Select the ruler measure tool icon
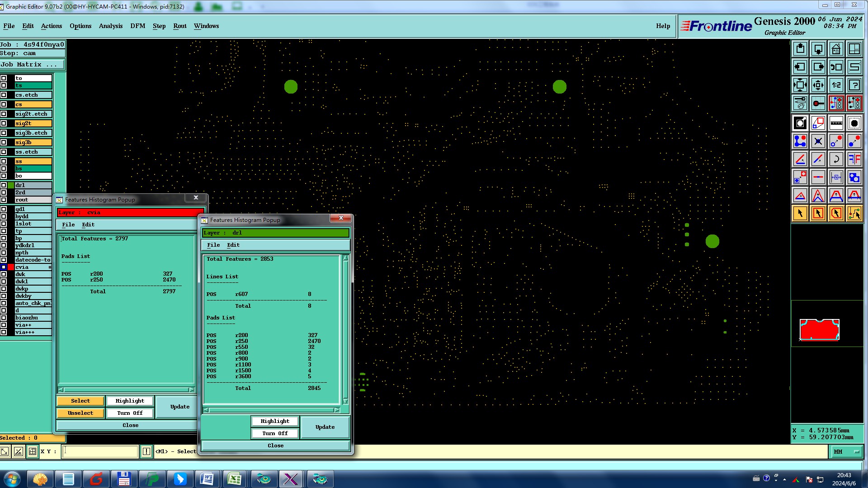 pyautogui.click(x=836, y=123)
